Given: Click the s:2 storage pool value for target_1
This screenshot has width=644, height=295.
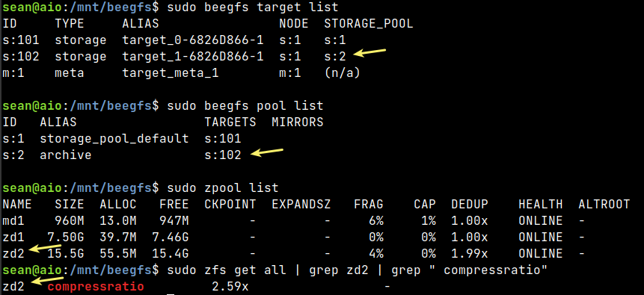Looking at the screenshot, I should click(335, 57).
